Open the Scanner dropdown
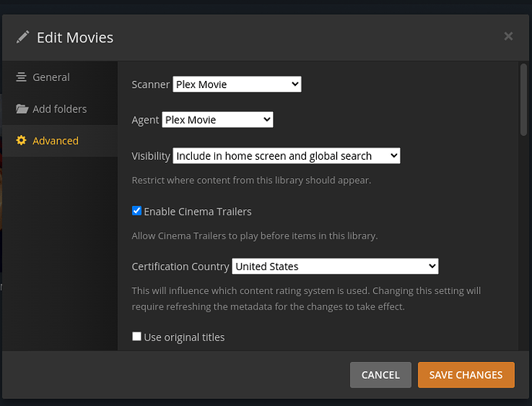 coord(237,84)
